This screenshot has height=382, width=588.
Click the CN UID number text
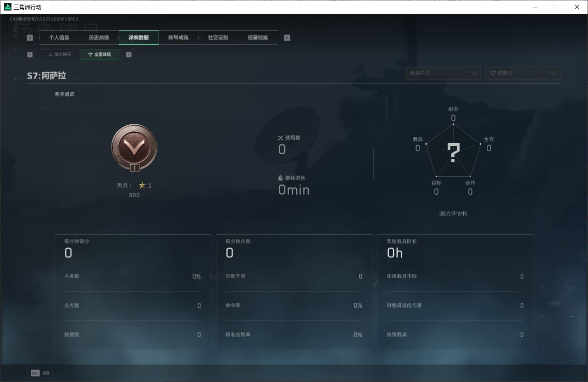pos(44,19)
